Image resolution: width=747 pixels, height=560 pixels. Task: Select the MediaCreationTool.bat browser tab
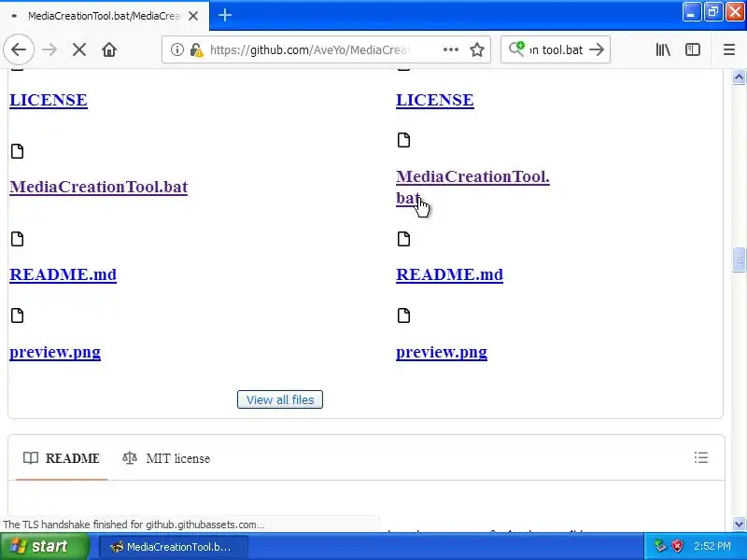104,16
